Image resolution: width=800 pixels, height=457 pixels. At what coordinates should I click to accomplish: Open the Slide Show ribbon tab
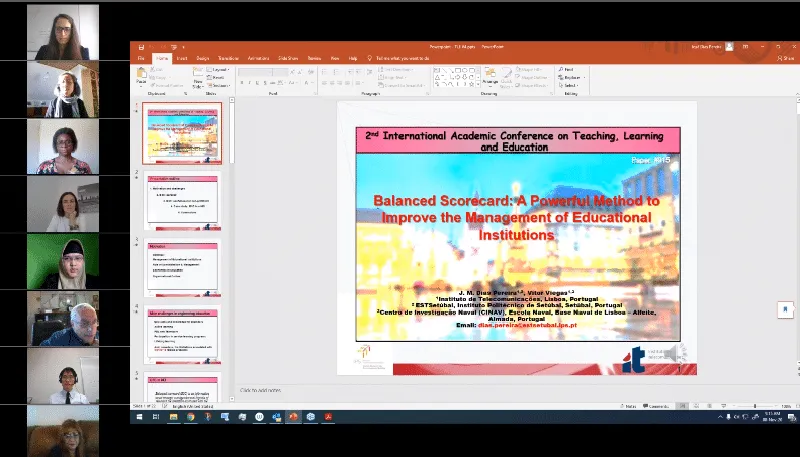coord(288,58)
